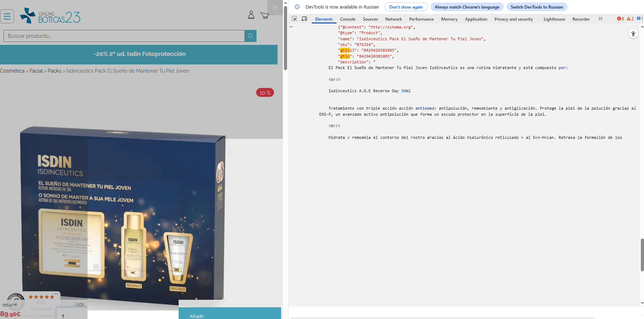Click the warnings count triangle icon

[630, 19]
